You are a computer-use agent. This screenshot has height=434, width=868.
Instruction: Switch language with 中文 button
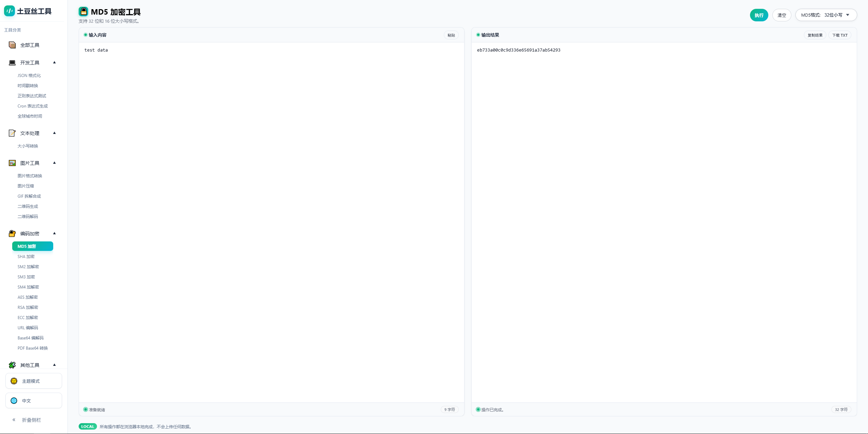[34, 401]
